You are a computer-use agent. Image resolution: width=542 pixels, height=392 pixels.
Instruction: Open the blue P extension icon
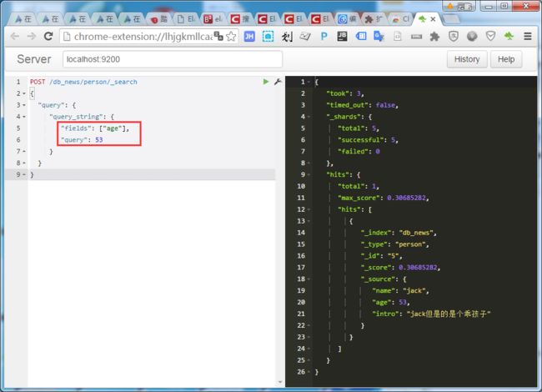coord(324,37)
